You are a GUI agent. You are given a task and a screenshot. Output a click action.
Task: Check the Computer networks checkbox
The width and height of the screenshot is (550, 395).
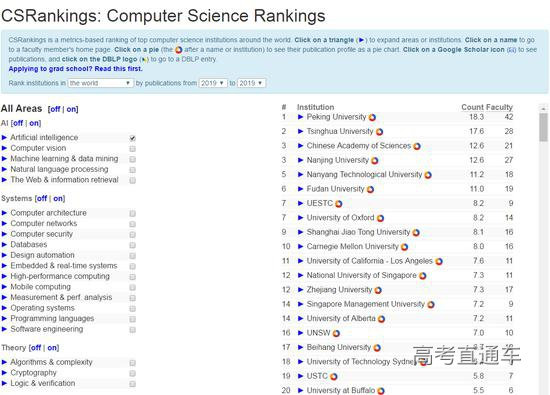(x=133, y=224)
